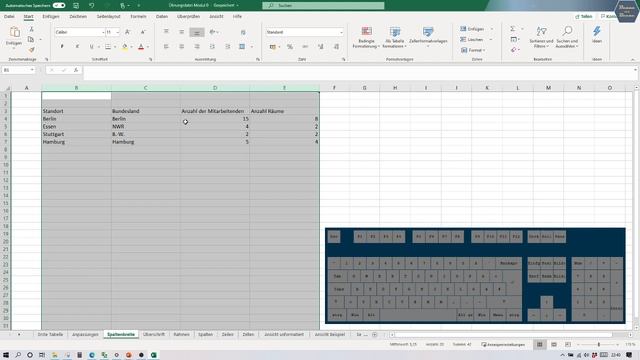Click the insert function fx icon

coord(76,70)
